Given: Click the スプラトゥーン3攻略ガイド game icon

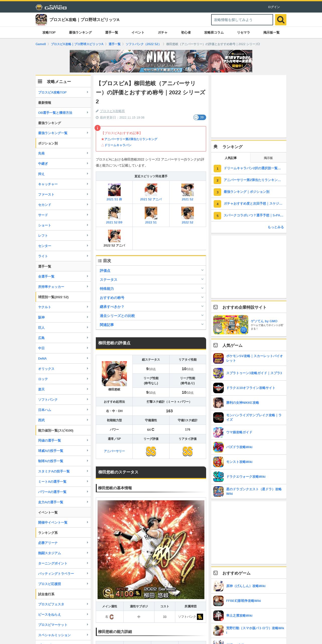Looking at the screenshot, I should click(218, 373).
